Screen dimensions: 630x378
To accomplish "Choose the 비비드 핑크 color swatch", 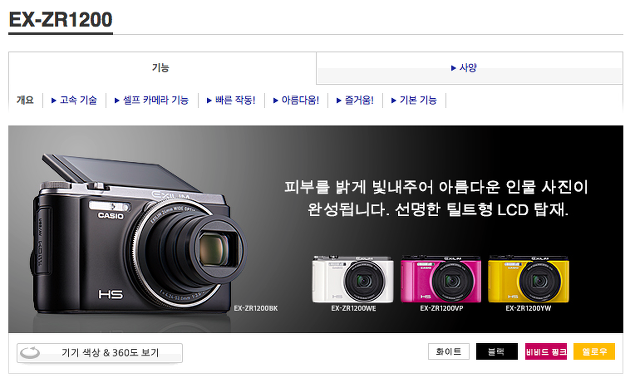I will 546,352.
